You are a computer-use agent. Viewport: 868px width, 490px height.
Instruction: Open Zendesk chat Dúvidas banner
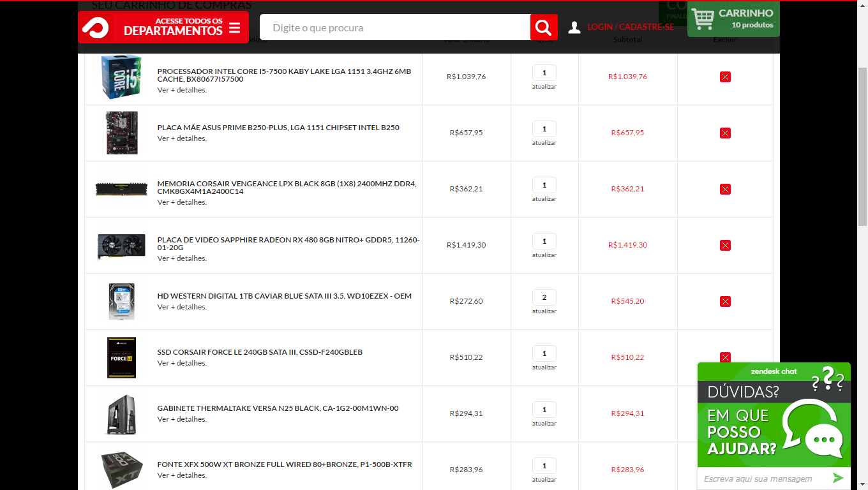(774, 415)
